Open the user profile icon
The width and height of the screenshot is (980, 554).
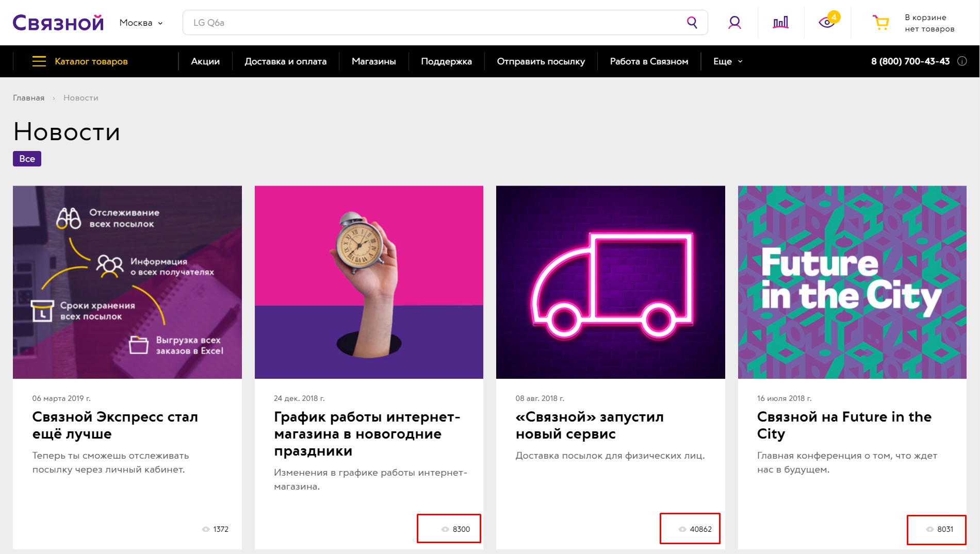(x=734, y=23)
